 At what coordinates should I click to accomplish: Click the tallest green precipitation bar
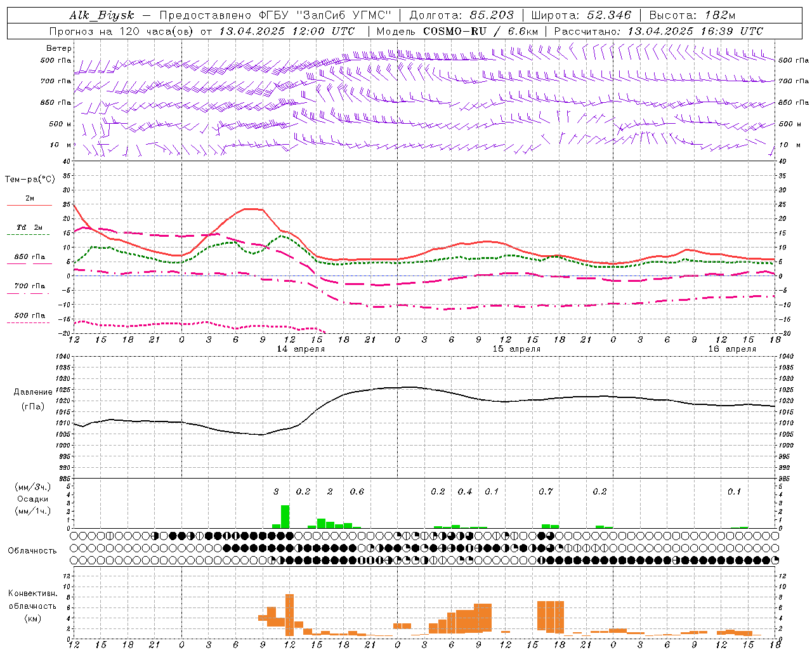285,517
